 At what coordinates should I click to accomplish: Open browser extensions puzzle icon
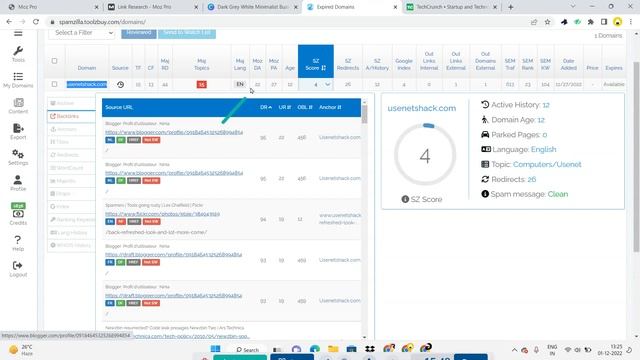pos(591,22)
